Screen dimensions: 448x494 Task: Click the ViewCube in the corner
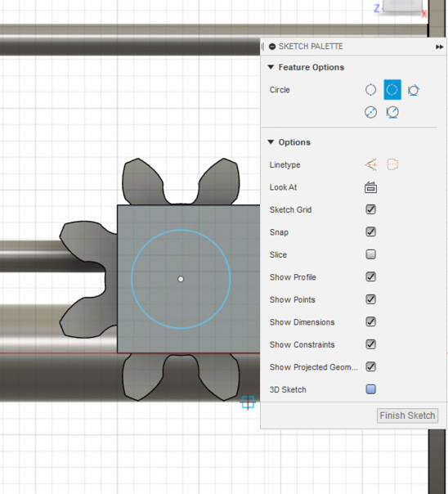click(402, 6)
